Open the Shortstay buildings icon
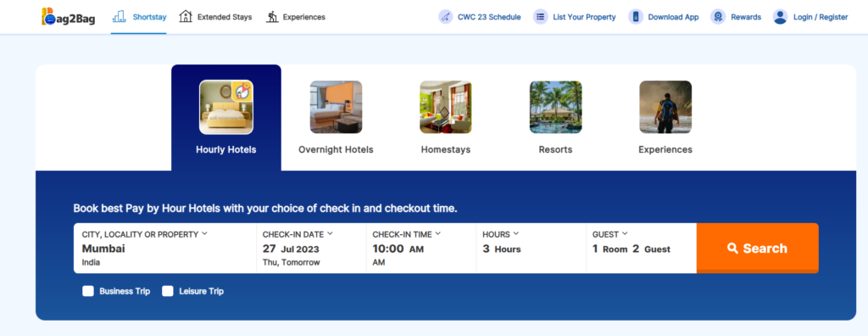This screenshot has width=868, height=336. point(119,17)
